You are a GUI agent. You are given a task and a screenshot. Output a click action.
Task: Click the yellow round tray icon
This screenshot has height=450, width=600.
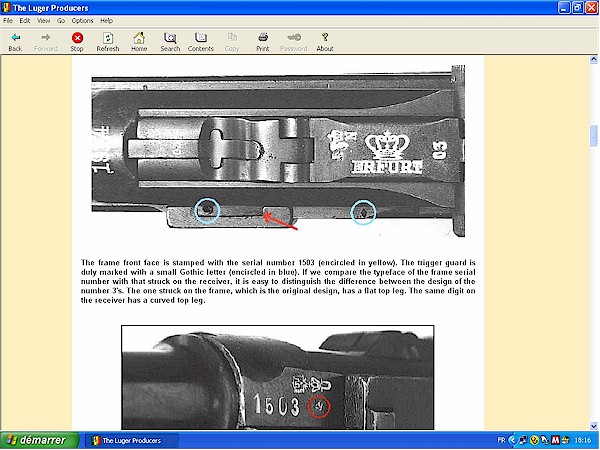click(x=534, y=440)
